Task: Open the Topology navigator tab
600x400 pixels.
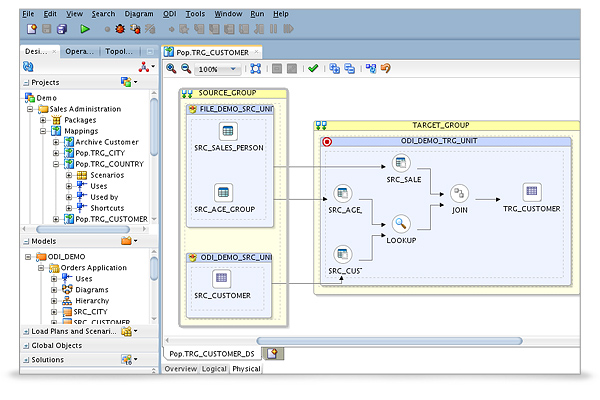Action: [x=119, y=51]
